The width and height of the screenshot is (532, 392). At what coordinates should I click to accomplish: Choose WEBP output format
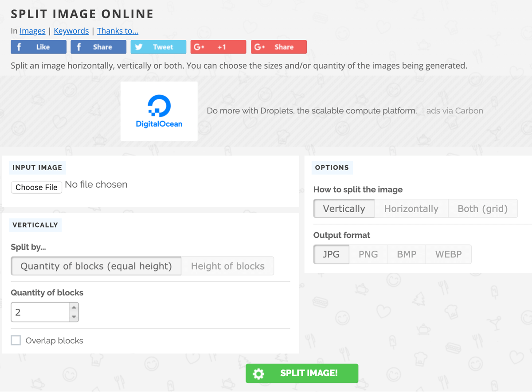click(449, 254)
